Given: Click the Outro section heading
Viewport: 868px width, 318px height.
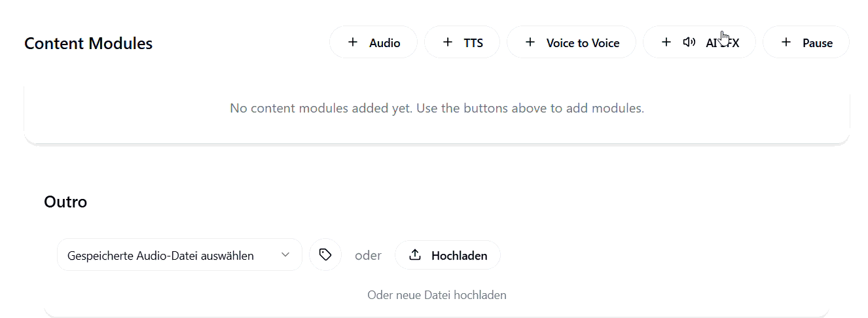Looking at the screenshot, I should click(x=65, y=202).
